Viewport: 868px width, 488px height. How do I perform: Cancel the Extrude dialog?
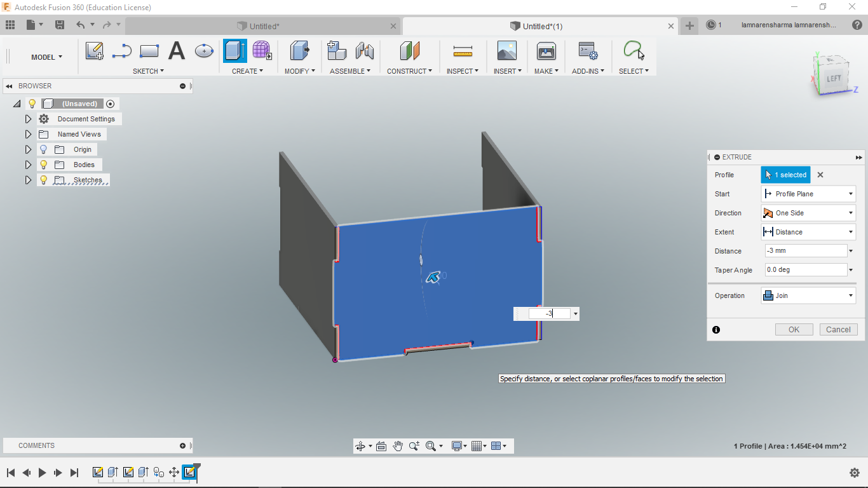838,330
